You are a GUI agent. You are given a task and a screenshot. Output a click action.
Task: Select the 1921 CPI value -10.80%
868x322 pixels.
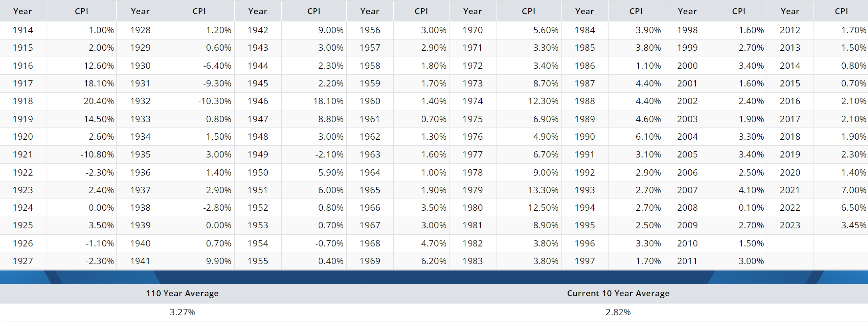pyautogui.click(x=97, y=154)
